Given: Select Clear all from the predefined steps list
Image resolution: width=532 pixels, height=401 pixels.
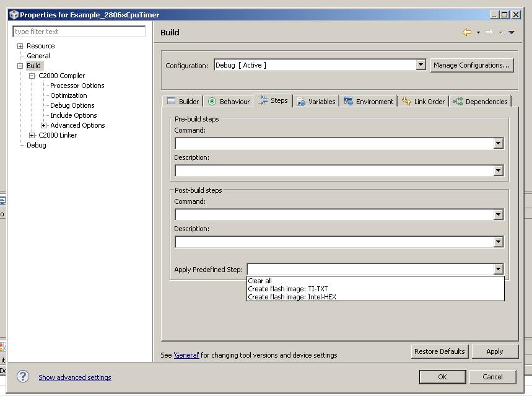Looking at the screenshot, I should pyautogui.click(x=261, y=280).
